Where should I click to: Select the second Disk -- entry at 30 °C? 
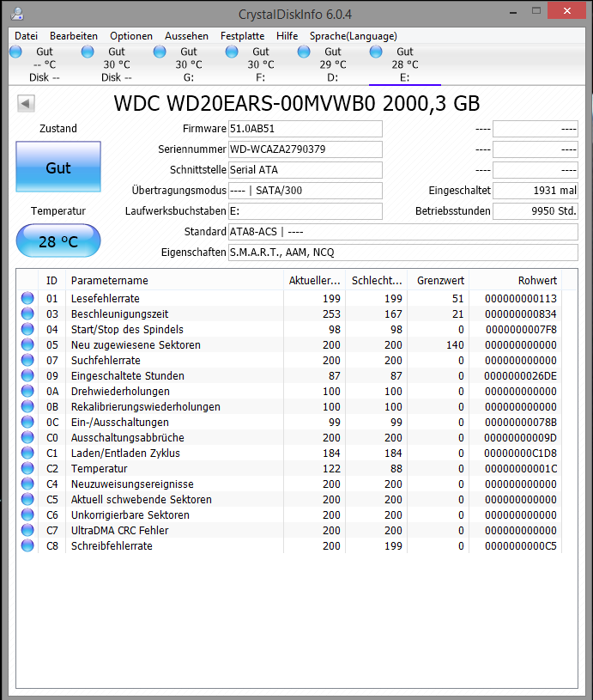click(x=117, y=64)
